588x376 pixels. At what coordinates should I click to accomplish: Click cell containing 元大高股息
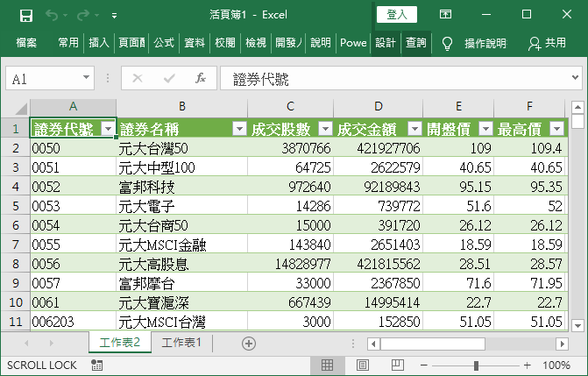182,264
